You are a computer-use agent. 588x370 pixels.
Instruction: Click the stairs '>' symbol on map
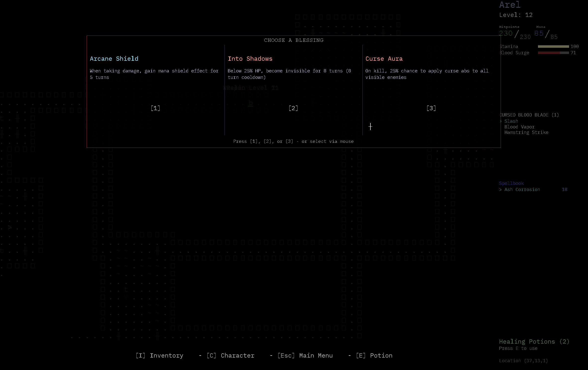point(10,227)
